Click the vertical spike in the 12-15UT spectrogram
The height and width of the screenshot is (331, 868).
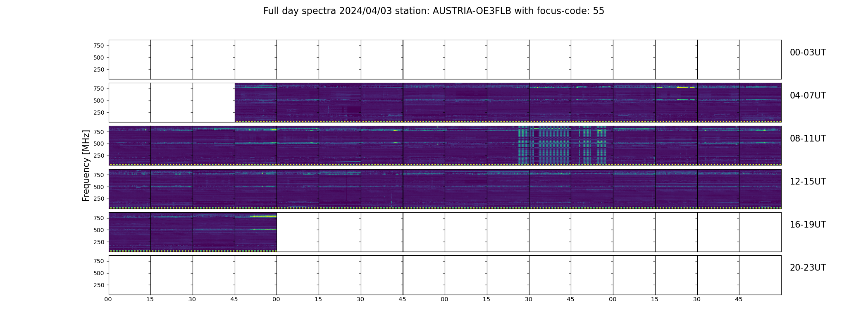(391, 200)
